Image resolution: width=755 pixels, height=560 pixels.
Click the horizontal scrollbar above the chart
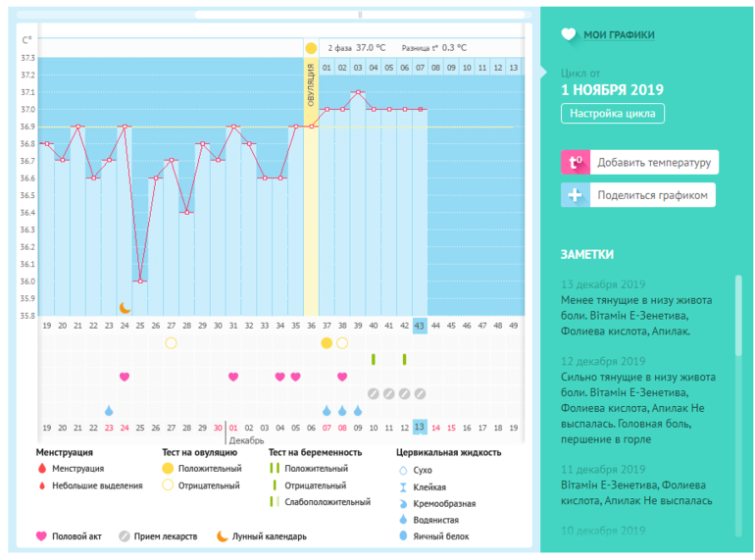pos(360,15)
